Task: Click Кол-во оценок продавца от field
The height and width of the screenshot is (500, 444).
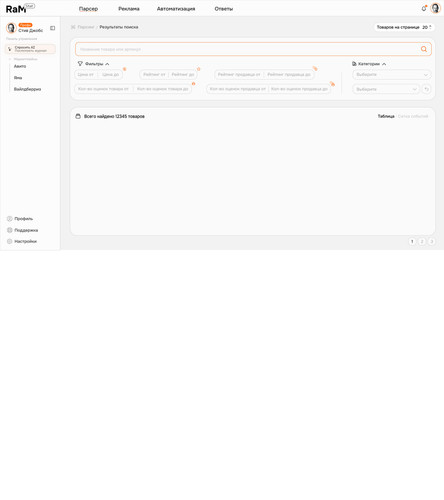Action: 238,89
